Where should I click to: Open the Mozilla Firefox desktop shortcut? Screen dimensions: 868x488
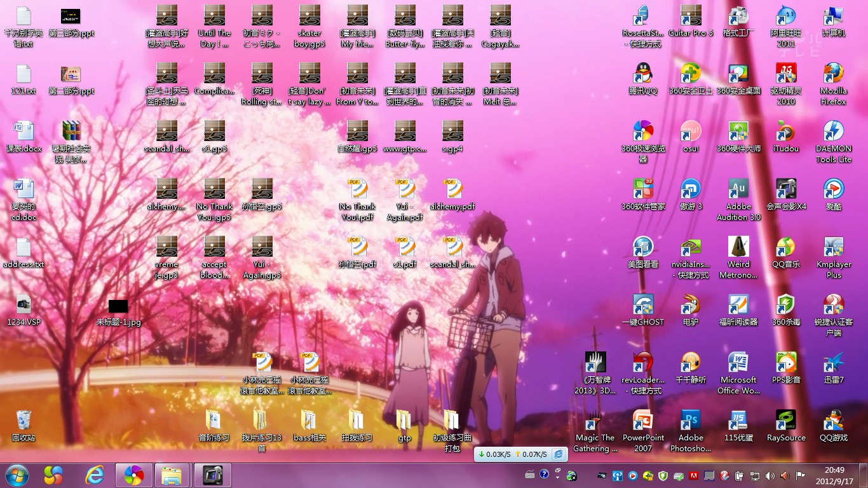click(833, 74)
